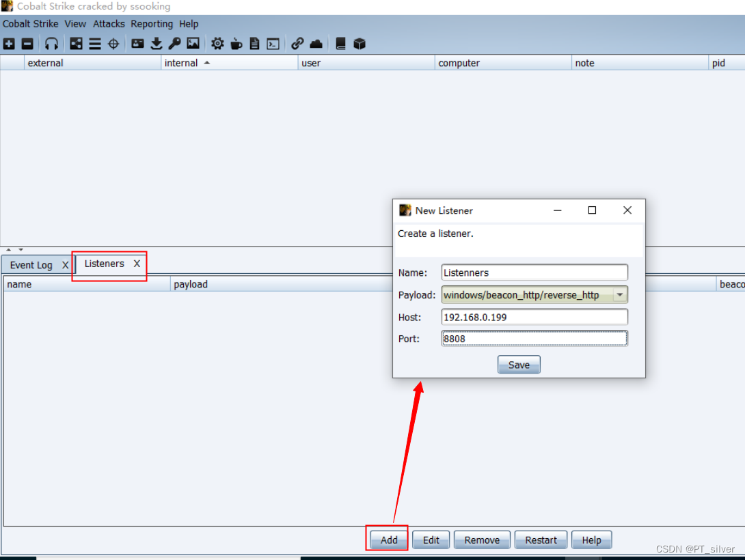745x560 pixels.
Task: Sort sessions by computer column
Action: click(503, 63)
